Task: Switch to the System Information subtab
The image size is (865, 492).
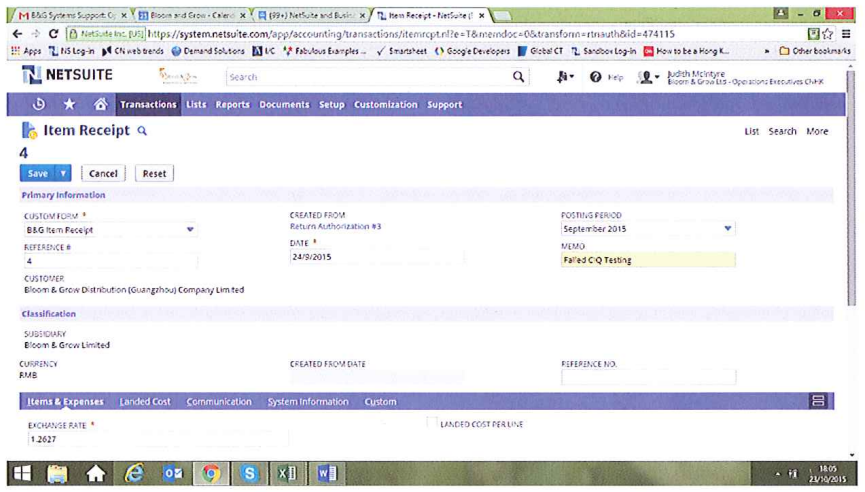Action: coord(308,402)
